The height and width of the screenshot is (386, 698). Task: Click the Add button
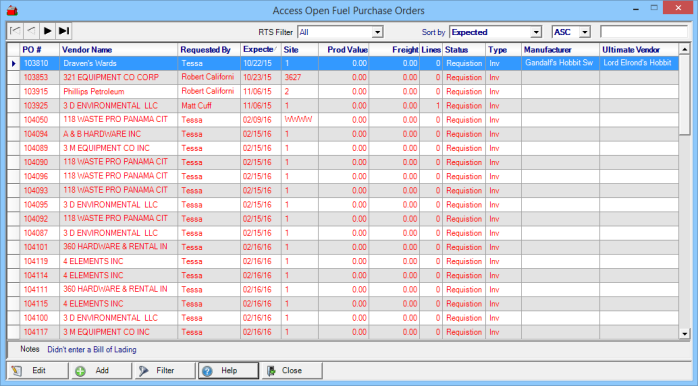coord(101,370)
